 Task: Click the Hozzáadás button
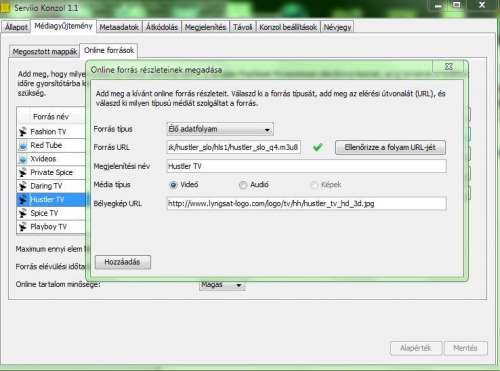point(122,262)
